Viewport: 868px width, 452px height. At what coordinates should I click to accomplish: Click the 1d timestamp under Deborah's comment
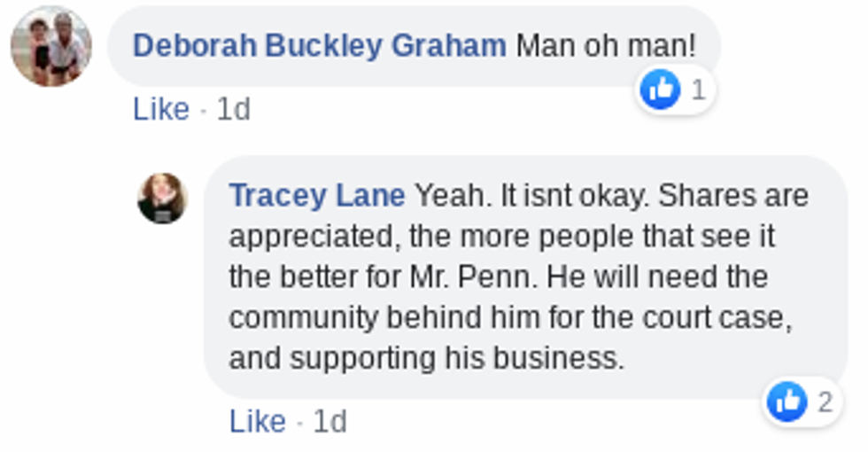pos(234,109)
